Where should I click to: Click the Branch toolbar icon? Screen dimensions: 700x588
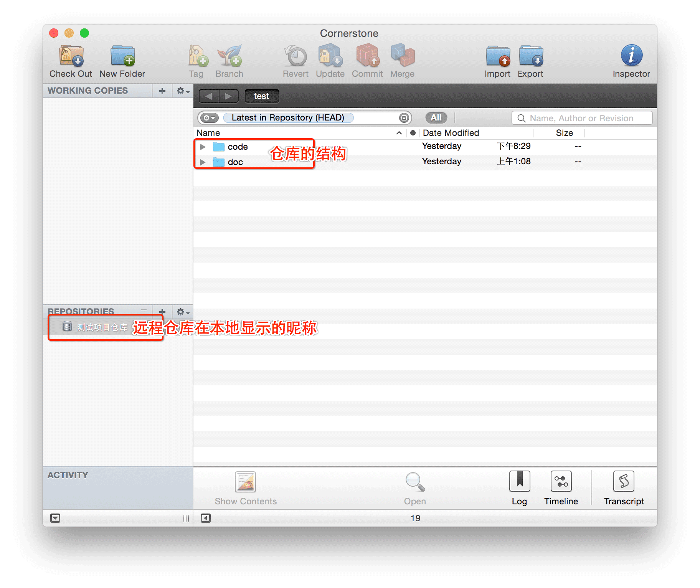(x=229, y=56)
